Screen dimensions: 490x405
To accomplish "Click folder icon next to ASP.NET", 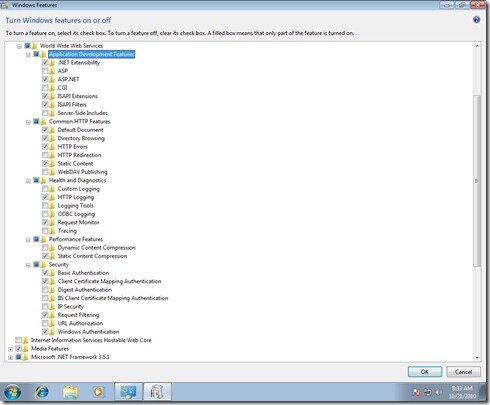I will point(52,79).
